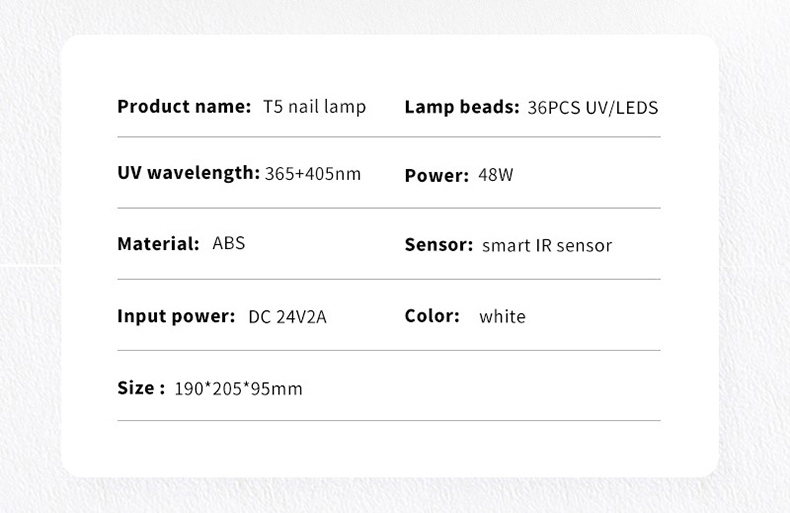Click the "Color:" label

pyautogui.click(x=432, y=316)
